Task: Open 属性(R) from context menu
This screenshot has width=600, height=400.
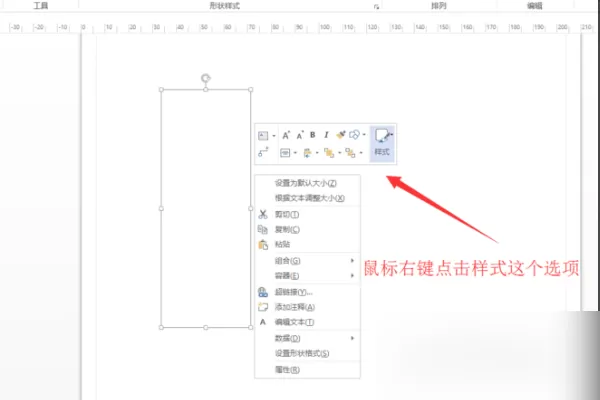Action: pos(307,370)
